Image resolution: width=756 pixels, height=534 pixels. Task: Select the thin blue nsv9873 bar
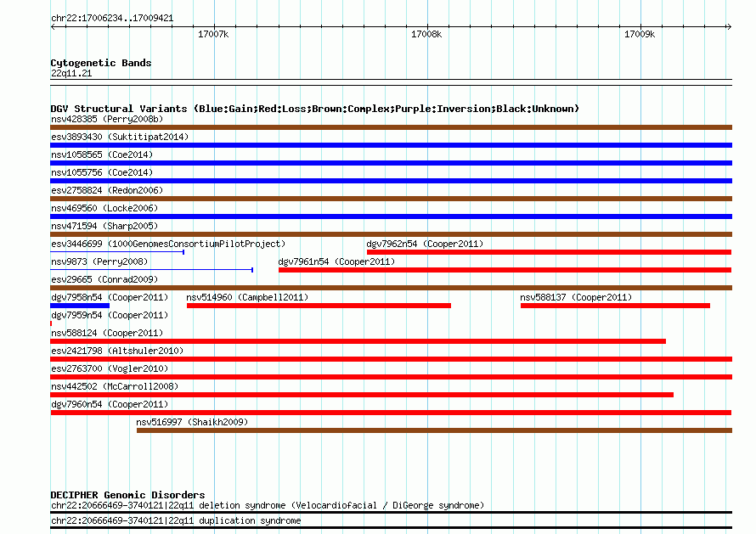pos(152,270)
